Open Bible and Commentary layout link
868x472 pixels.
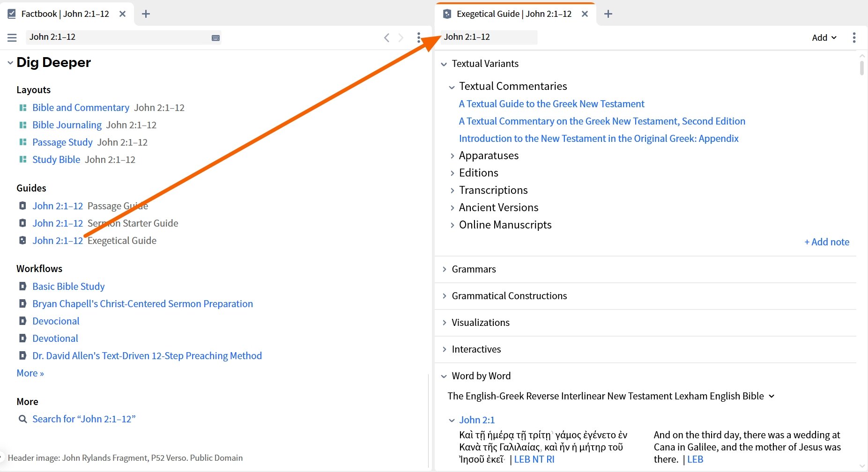click(81, 108)
